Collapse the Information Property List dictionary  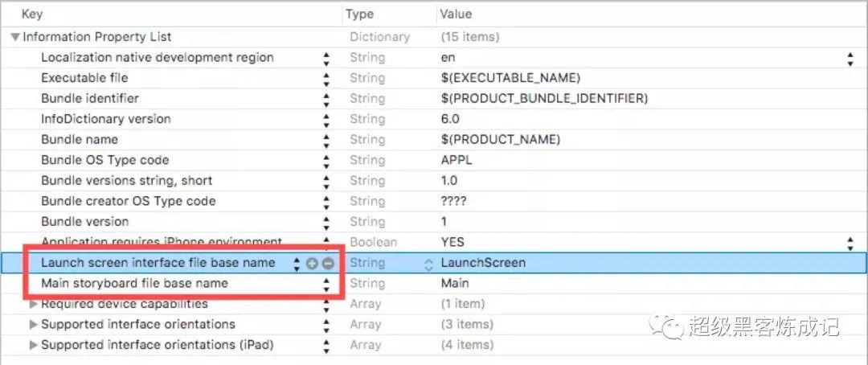(15, 37)
